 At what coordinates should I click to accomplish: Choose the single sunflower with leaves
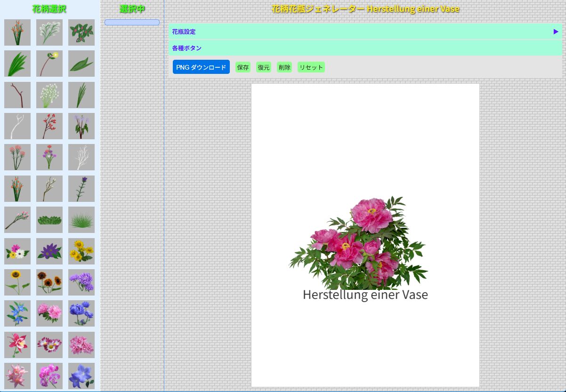coord(17,282)
